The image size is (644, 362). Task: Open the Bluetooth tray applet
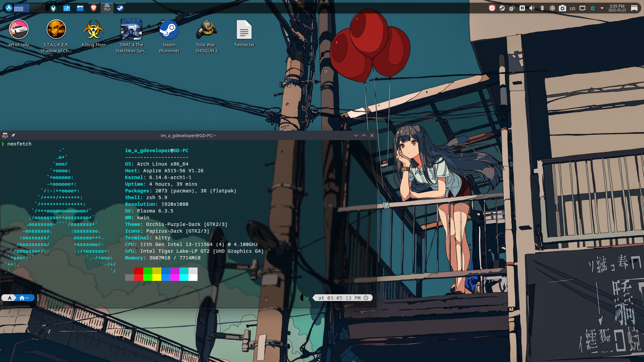click(x=542, y=8)
